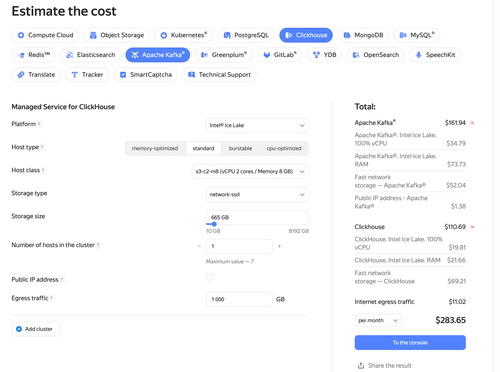500x372 pixels.
Task: Show help for Public IP address
Action: (x=62, y=280)
